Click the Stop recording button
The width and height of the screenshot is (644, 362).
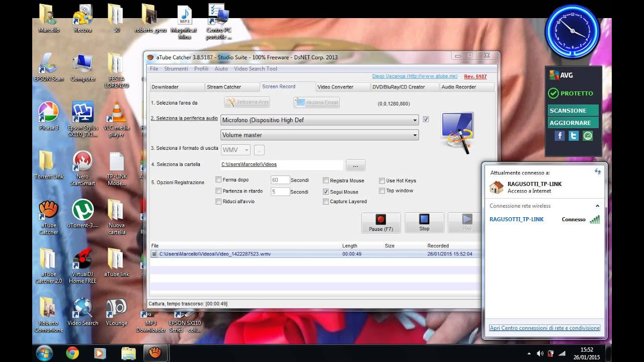pyautogui.click(x=424, y=223)
